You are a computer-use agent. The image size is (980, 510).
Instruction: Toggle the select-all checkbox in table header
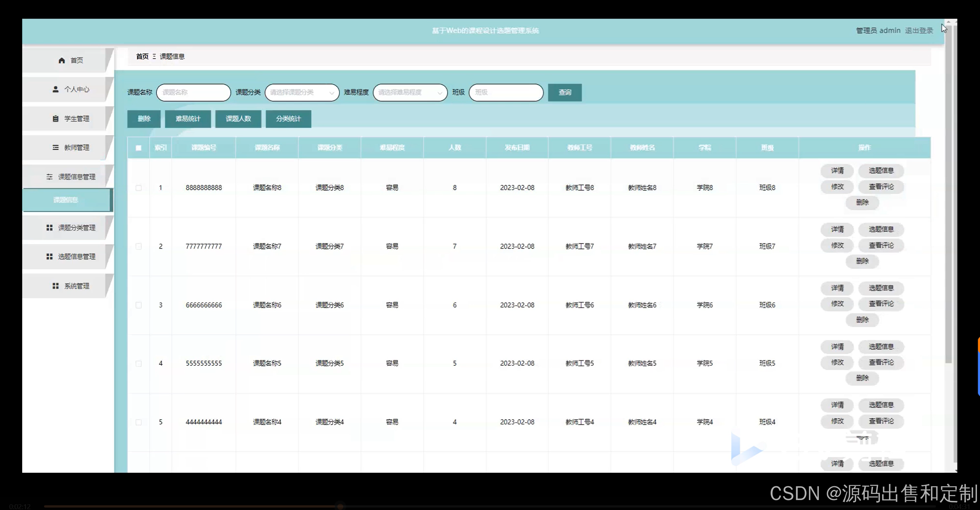click(x=139, y=148)
